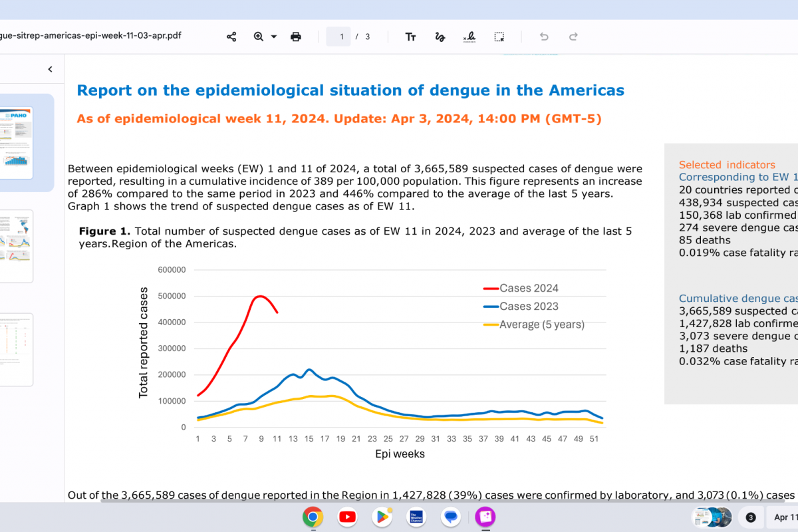Collapse the thumbnail sidebar

(50, 69)
